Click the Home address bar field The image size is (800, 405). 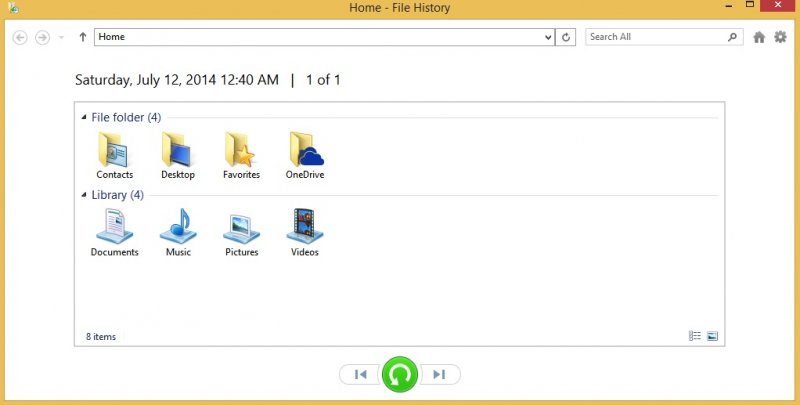coord(318,37)
